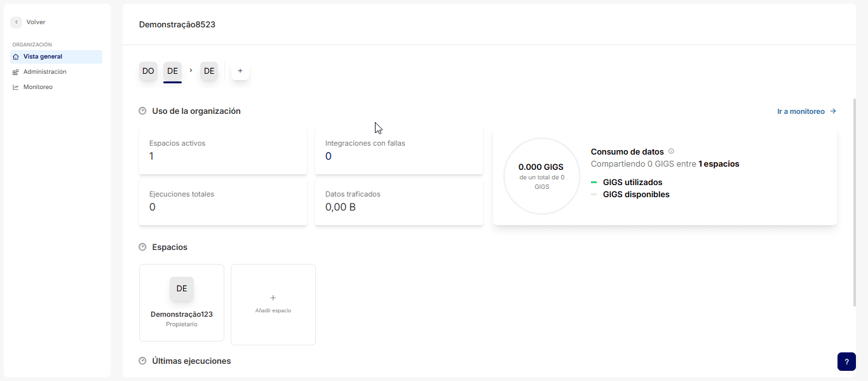Select the DO organization avatar

pyautogui.click(x=148, y=71)
